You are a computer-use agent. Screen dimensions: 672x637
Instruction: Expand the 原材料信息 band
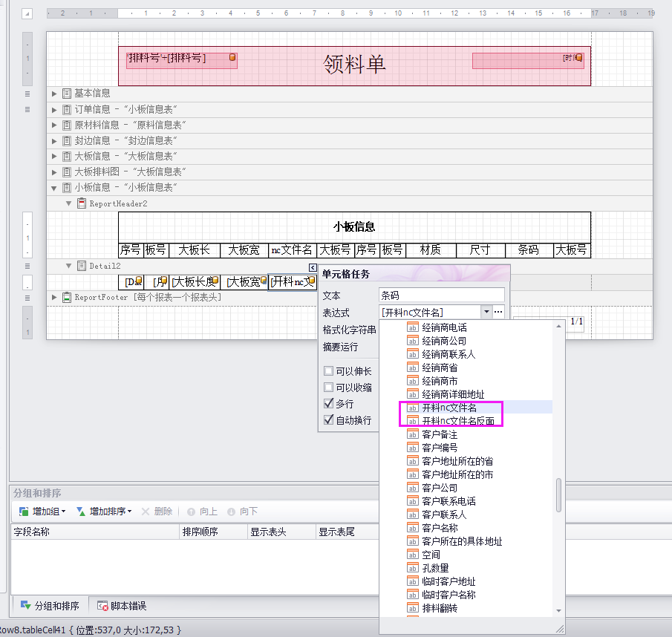(54, 125)
